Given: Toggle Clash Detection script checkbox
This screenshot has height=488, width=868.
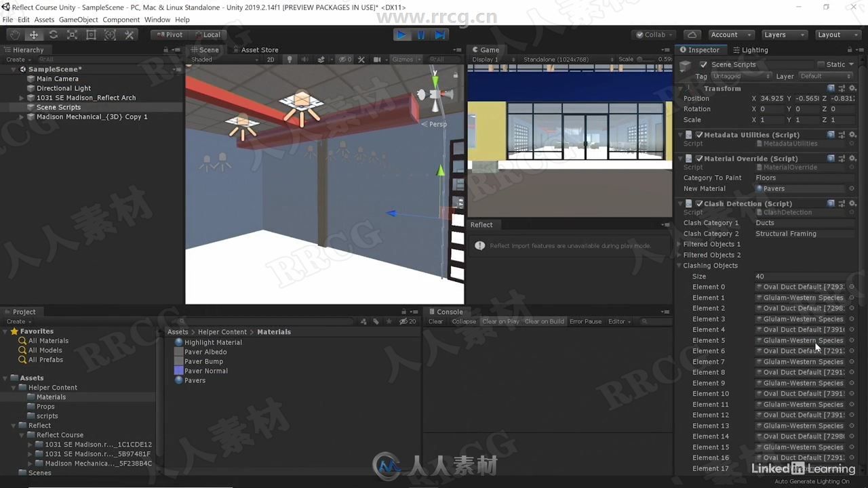Looking at the screenshot, I should tap(699, 203).
